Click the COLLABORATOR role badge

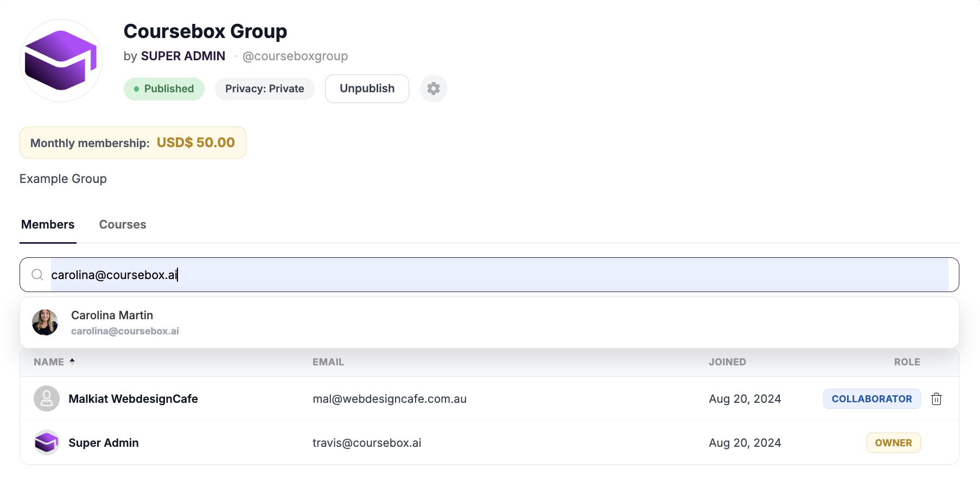[871, 399]
